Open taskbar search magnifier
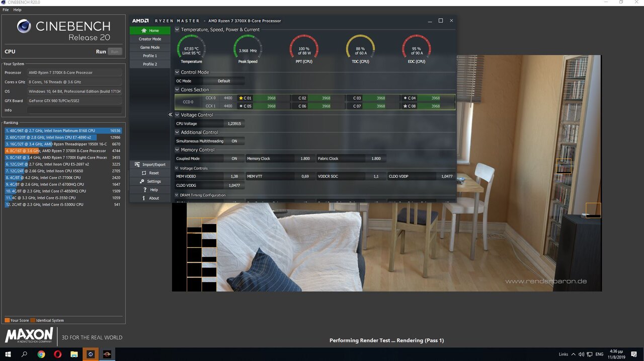The height and width of the screenshot is (361, 644). click(x=24, y=354)
